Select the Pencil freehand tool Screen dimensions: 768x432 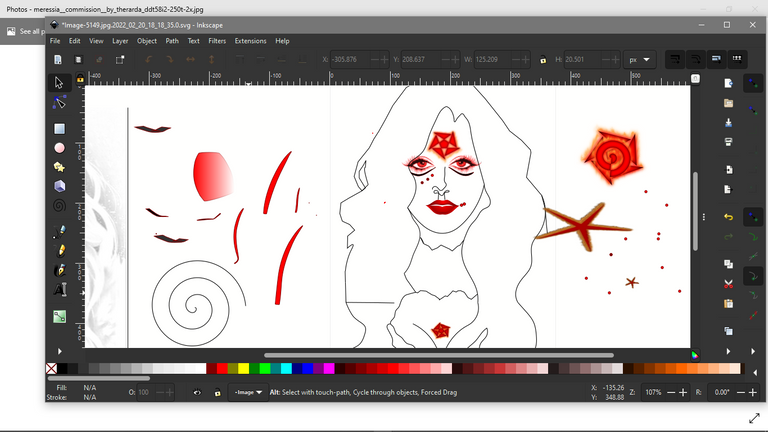click(x=59, y=251)
